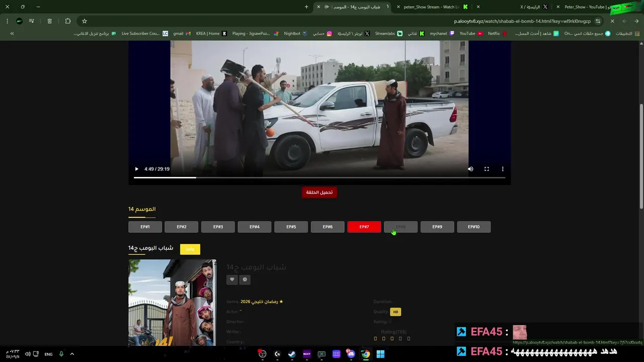Click the red download episode button
644x362 pixels.
point(319,192)
